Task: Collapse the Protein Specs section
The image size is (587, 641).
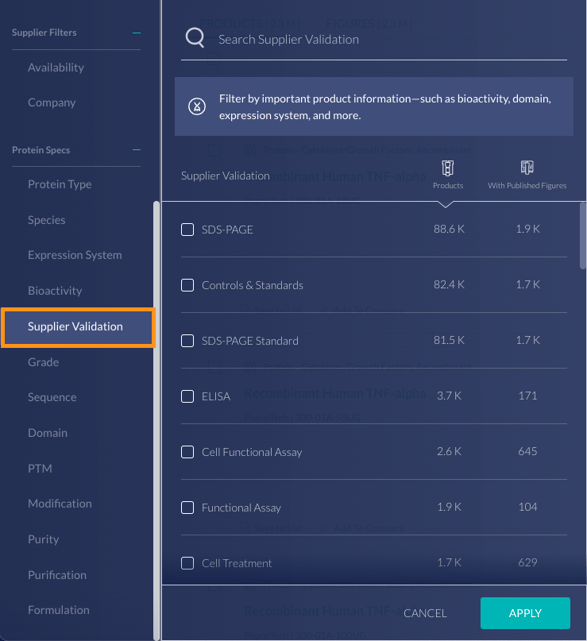Action: [x=137, y=150]
